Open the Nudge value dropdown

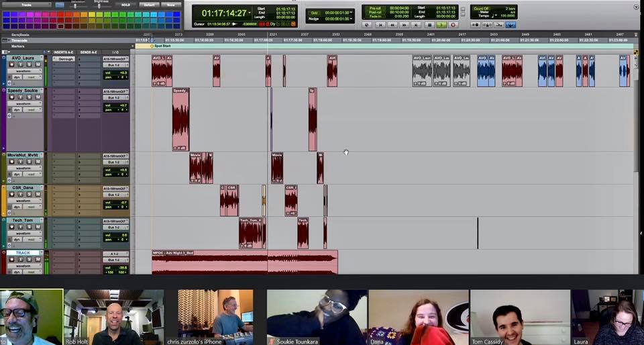pos(351,19)
